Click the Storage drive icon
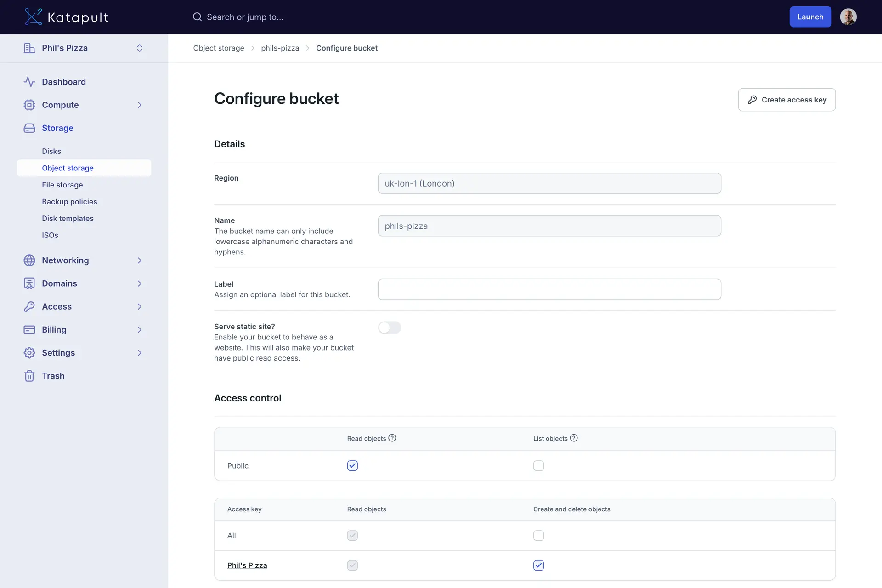The height and width of the screenshot is (588, 882). pos(29,128)
